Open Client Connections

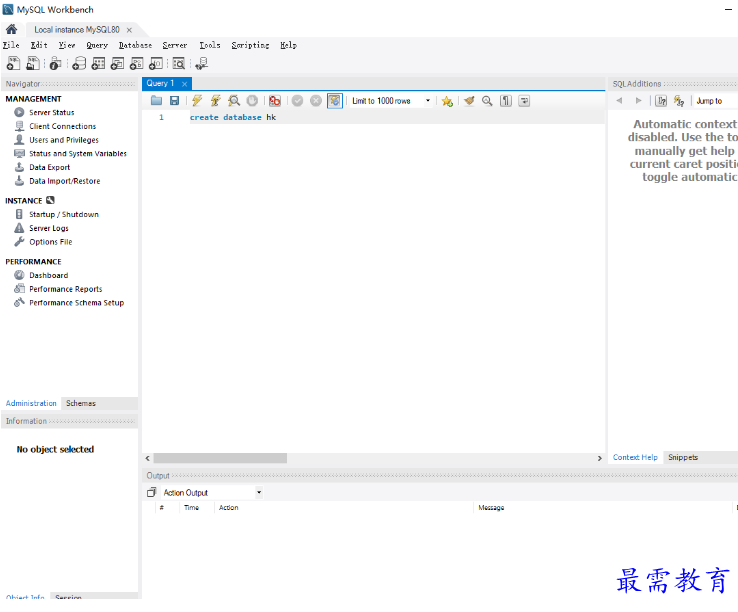coord(63,126)
